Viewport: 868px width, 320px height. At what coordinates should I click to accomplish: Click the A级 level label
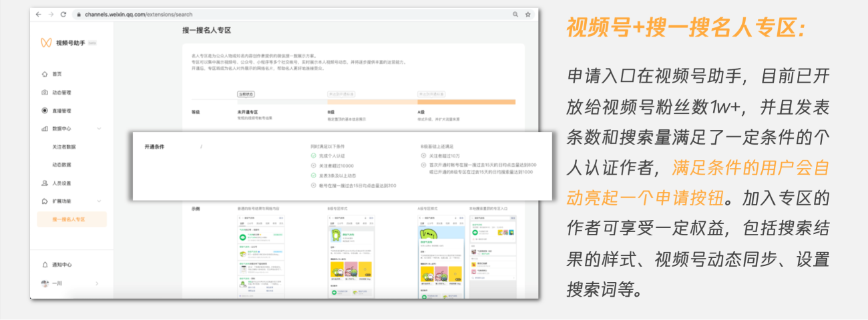click(x=421, y=111)
